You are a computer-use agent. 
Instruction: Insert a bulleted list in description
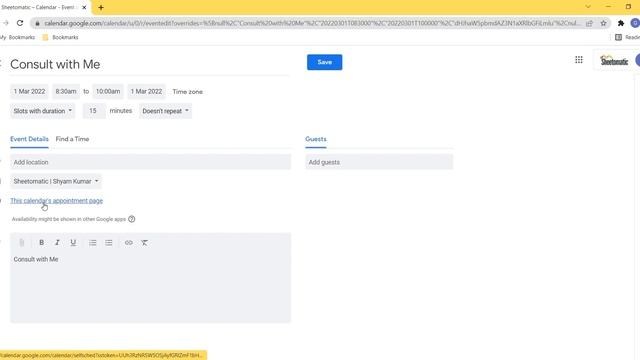109,242
